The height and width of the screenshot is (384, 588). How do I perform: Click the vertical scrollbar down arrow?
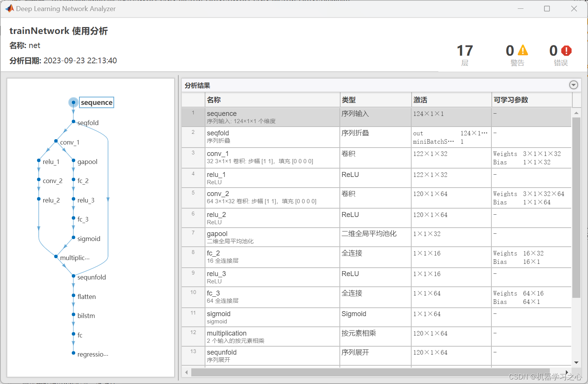pos(577,363)
